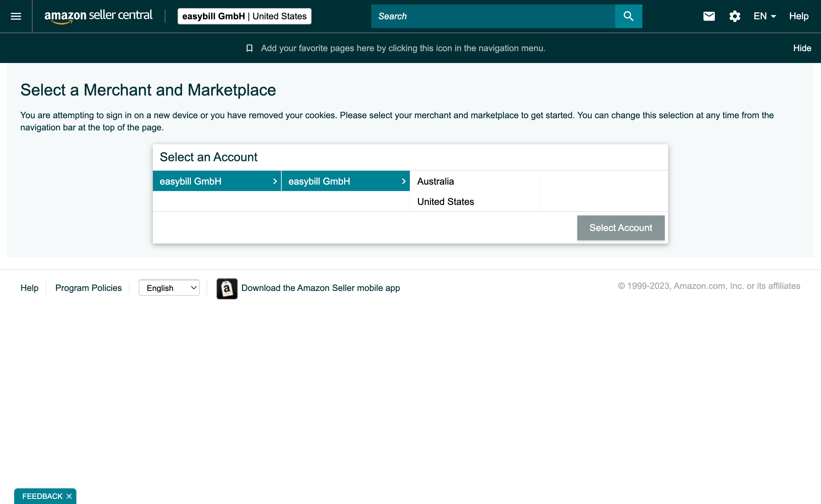821x504 pixels.
Task: Open messages via the envelope icon
Action: (709, 16)
